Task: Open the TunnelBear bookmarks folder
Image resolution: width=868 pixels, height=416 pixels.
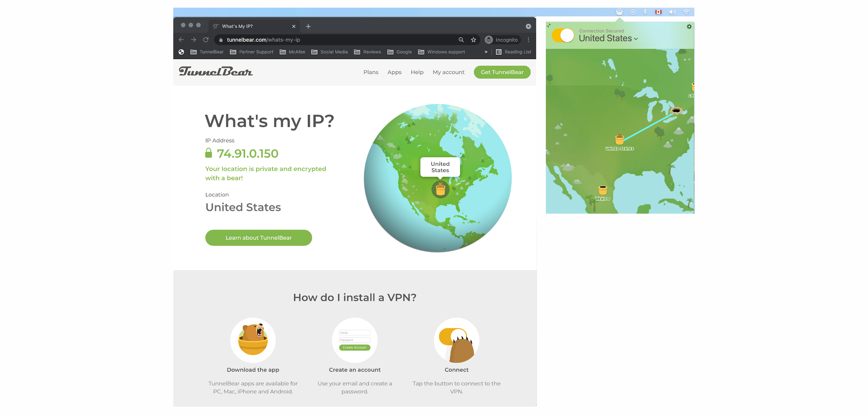Action: [207, 52]
